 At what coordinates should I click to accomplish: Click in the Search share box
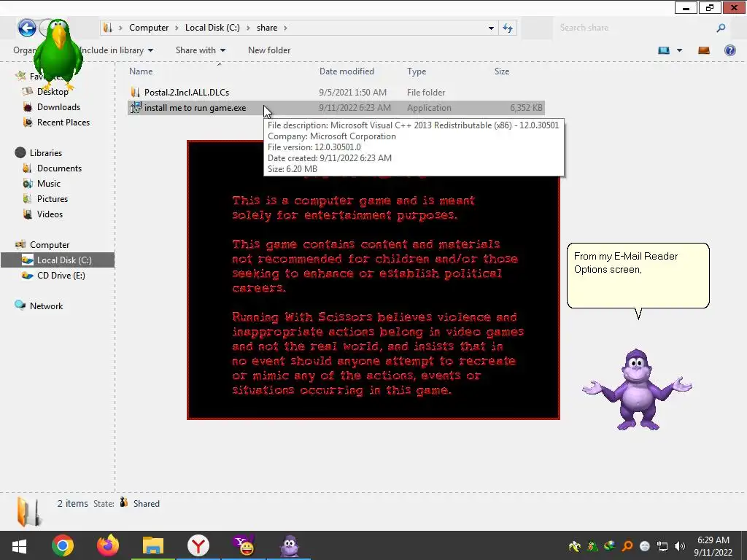point(634,28)
